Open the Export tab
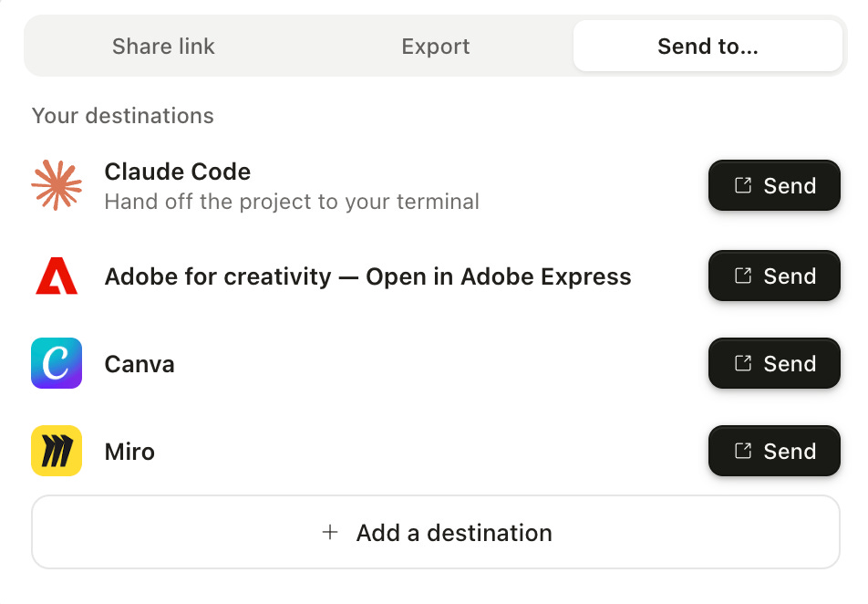868x604 pixels. coord(436,46)
